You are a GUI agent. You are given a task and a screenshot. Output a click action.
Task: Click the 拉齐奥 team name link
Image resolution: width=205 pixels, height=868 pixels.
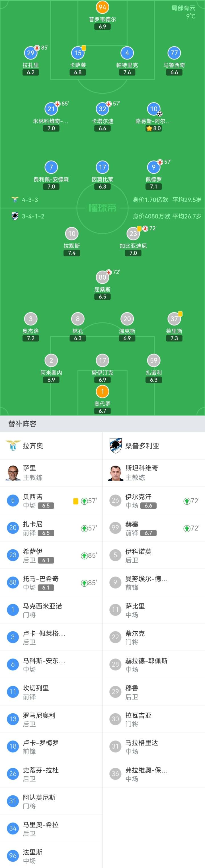(33, 446)
